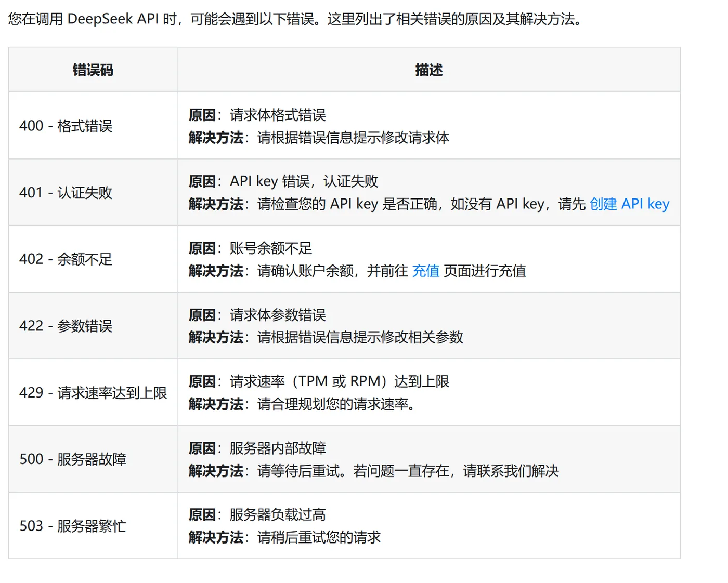Click the text '账号余额不足'

click(x=271, y=248)
